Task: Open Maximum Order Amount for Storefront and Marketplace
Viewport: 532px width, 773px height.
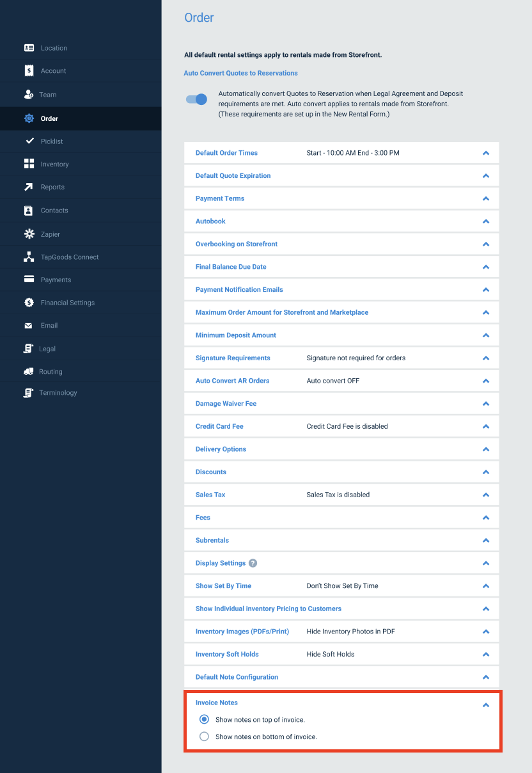Action: (x=341, y=312)
